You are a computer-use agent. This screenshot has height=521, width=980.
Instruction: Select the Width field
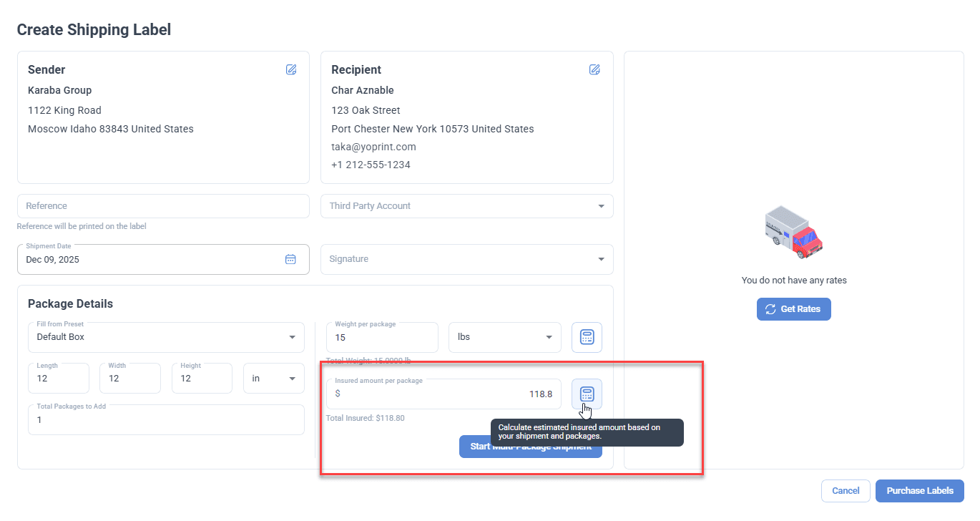tap(129, 379)
